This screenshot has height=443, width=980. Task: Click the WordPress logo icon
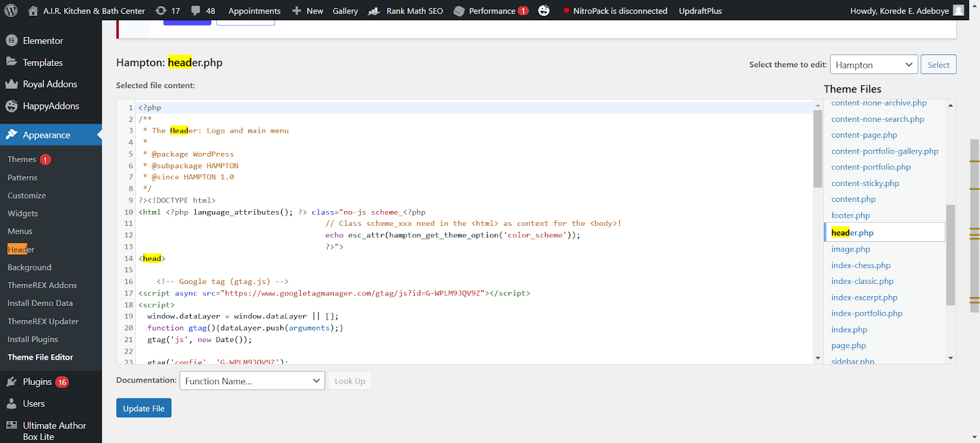(x=11, y=10)
